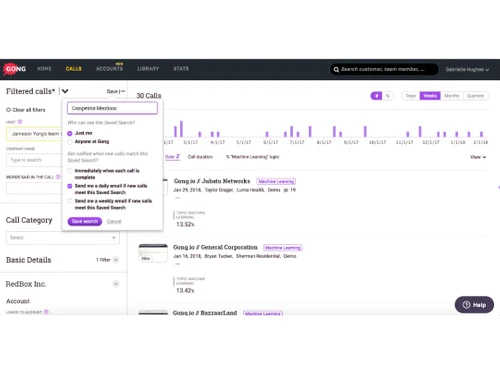The height and width of the screenshot is (375, 500).
Task: Select the Months time grouping
Action: tap(452, 96)
